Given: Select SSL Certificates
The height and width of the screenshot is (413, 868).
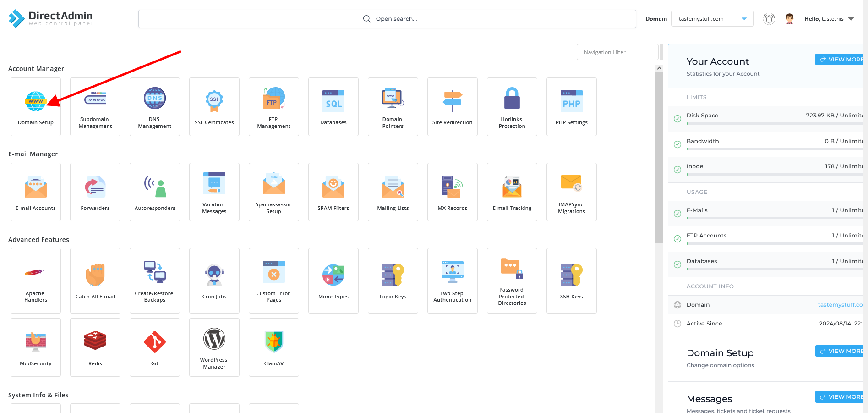Looking at the screenshot, I should point(214,106).
